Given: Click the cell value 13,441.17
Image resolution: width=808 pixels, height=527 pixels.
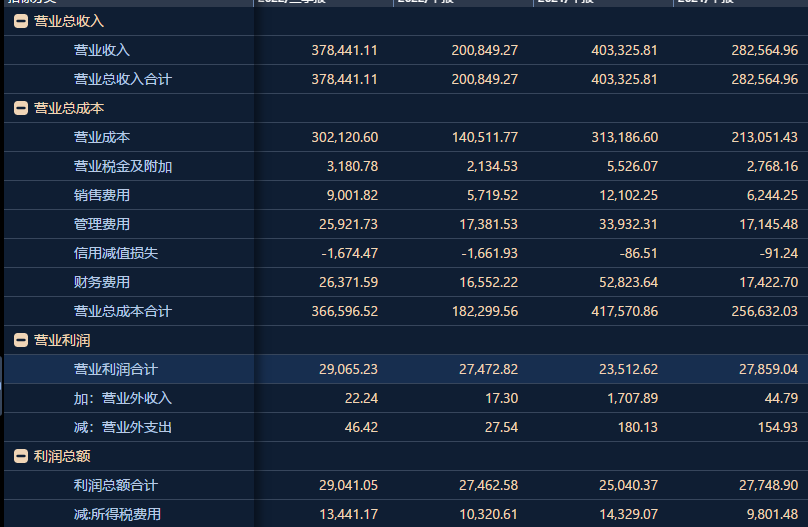Looking at the screenshot, I should coord(348,514).
